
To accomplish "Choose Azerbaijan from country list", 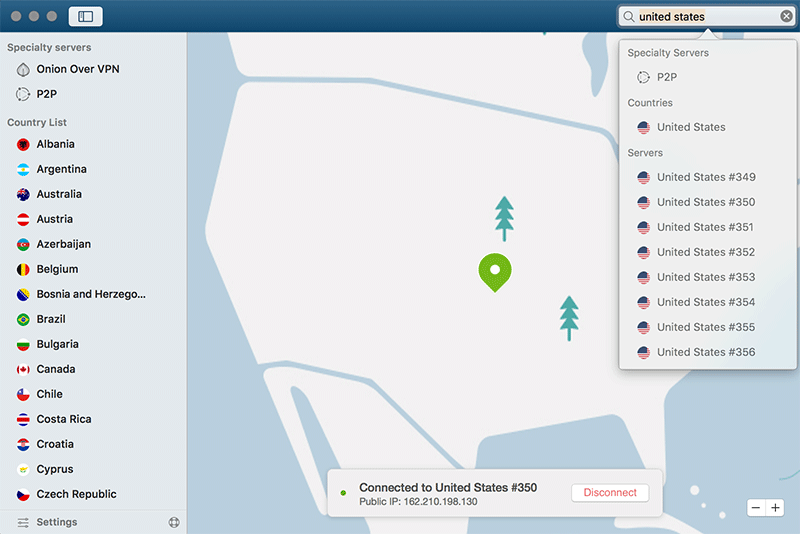I will tap(64, 244).
